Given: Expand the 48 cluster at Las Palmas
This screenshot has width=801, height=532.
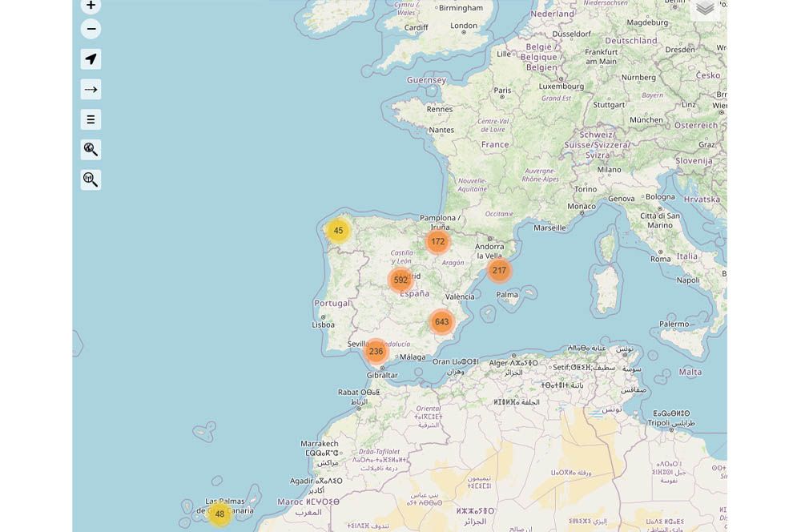Looking at the screenshot, I should [219, 514].
